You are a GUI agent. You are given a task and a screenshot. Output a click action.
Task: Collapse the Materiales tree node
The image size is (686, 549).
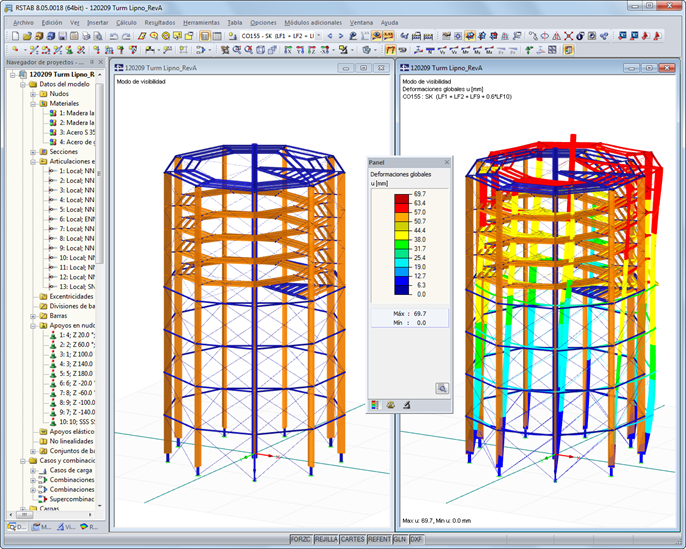(x=33, y=103)
